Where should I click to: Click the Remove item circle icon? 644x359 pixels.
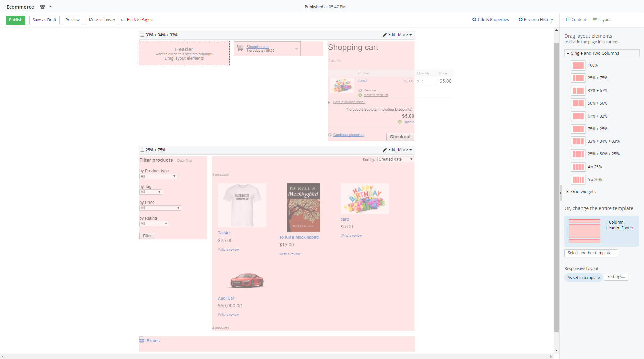click(x=360, y=90)
